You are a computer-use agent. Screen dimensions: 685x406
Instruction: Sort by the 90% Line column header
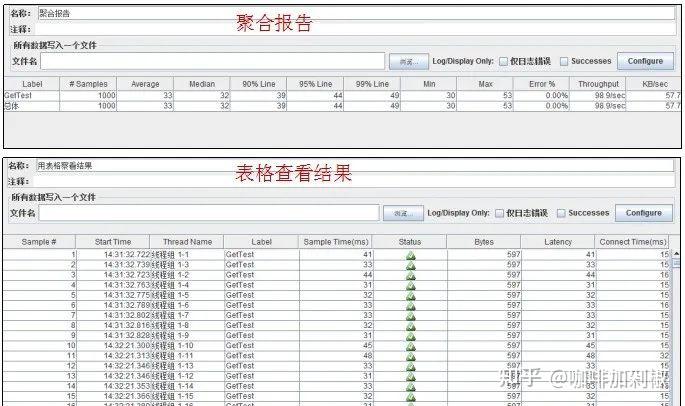point(259,84)
